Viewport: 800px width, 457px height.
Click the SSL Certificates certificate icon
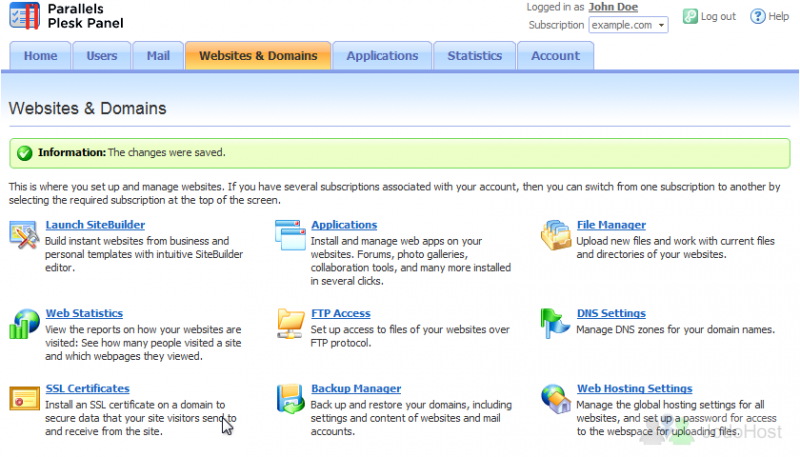[24, 398]
